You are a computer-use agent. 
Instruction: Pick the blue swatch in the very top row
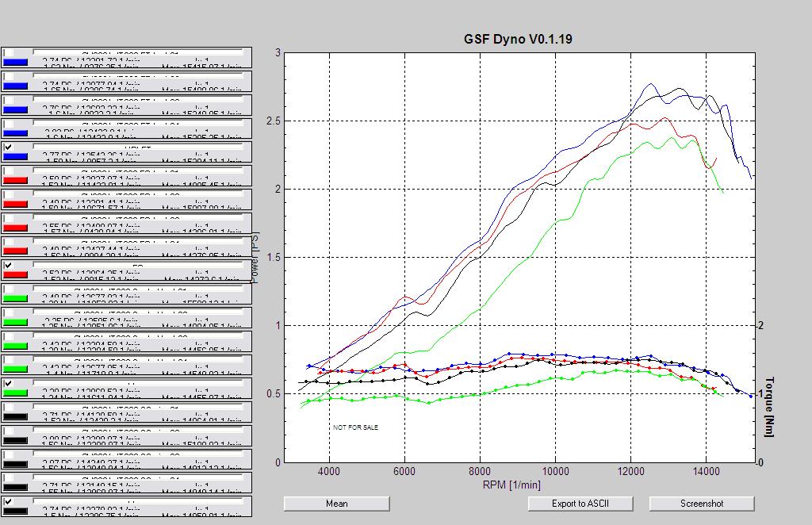click(x=16, y=62)
